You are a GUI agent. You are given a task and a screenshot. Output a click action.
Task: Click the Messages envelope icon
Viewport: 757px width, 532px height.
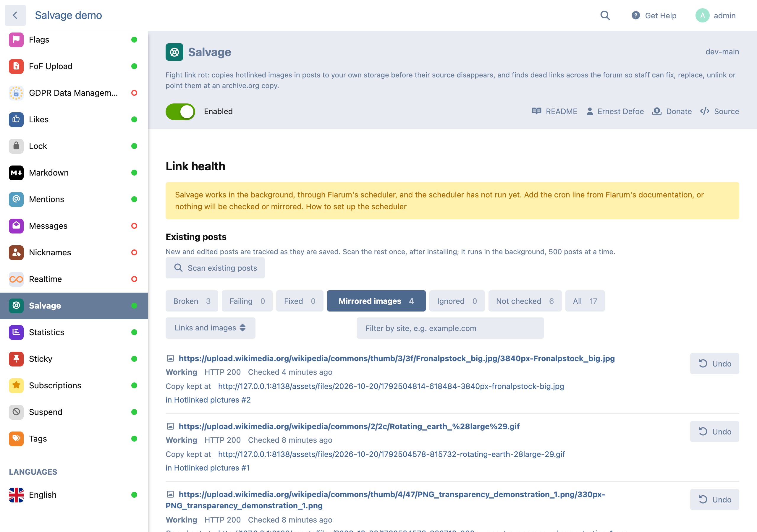(16, 226)
